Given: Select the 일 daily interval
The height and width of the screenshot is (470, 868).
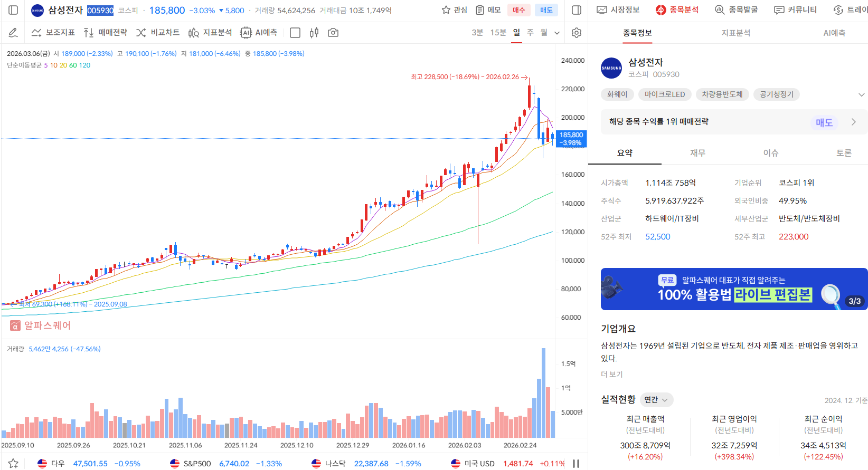Looking at the screenshot, I should [x=516, y=33].
